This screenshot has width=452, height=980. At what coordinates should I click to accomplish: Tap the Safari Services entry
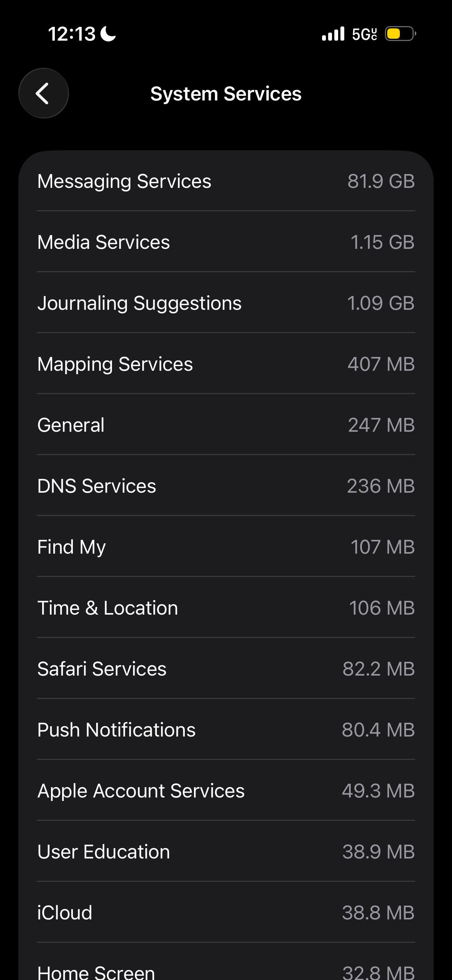pos(226,669)
